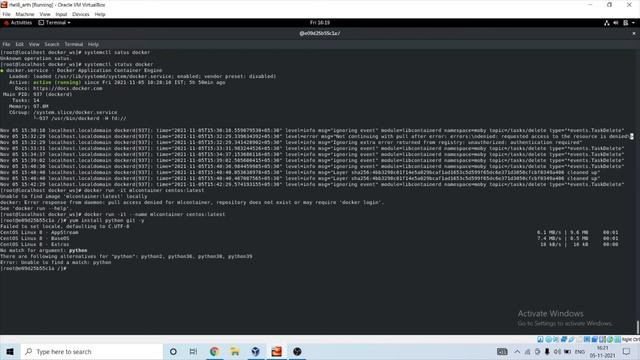640x360 pixels.
Task: Click the battery tray icon
Action: pyautogui.click(x=567, y=351)
